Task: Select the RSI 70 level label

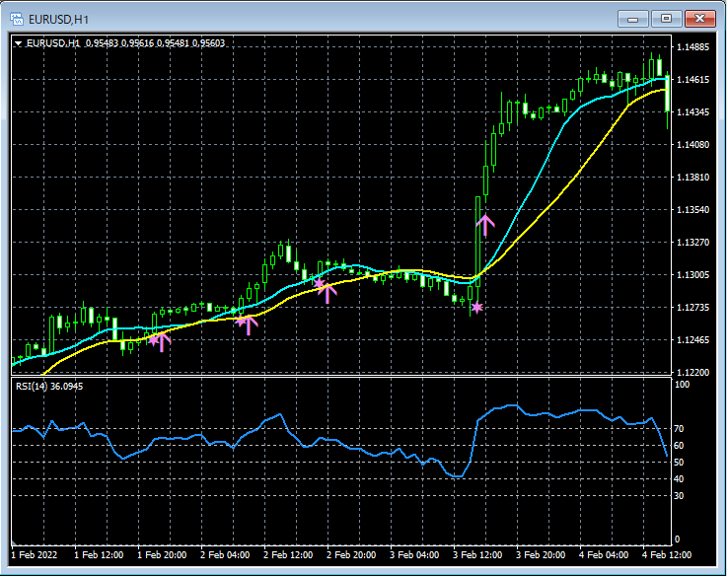Action: point(680,429)
